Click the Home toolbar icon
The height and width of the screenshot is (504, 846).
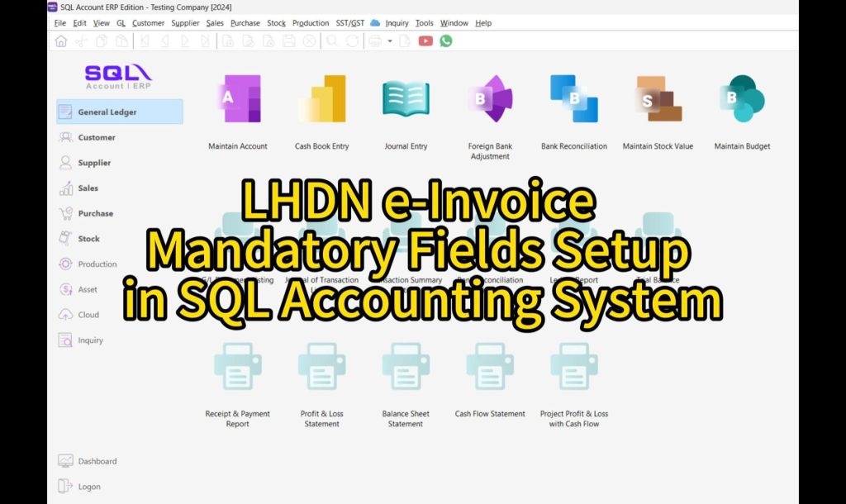point(61,41)
